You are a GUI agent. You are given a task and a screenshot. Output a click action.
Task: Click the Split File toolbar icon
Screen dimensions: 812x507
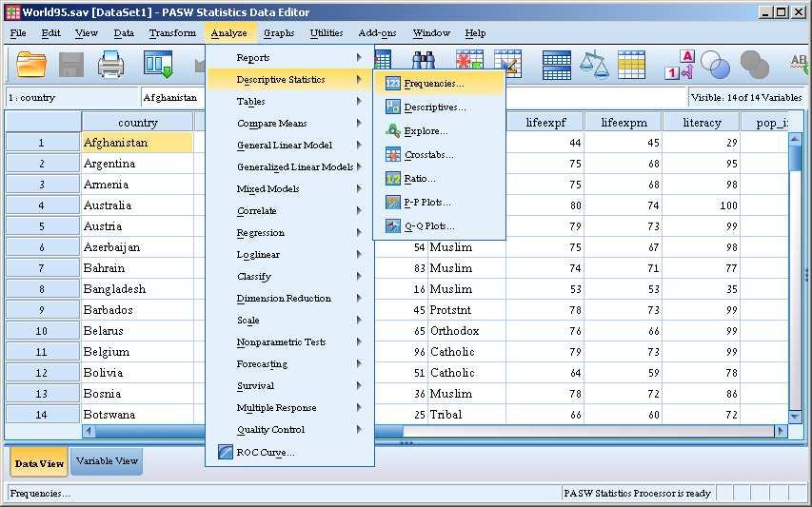557,65
